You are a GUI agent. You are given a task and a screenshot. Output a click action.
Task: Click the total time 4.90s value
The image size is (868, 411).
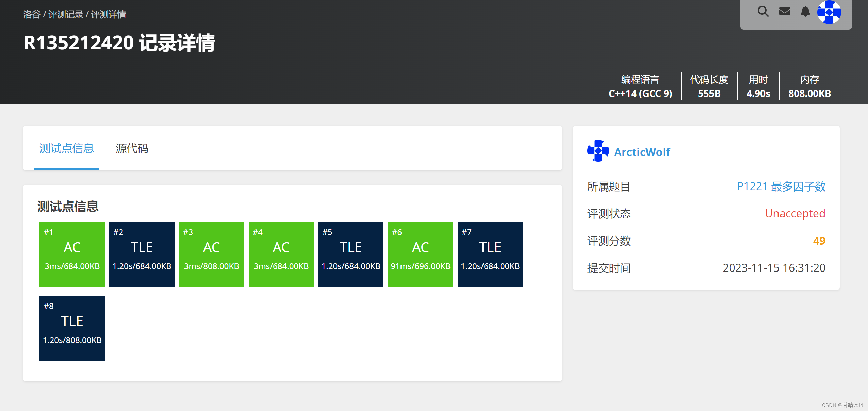click(x=758, y=93)
